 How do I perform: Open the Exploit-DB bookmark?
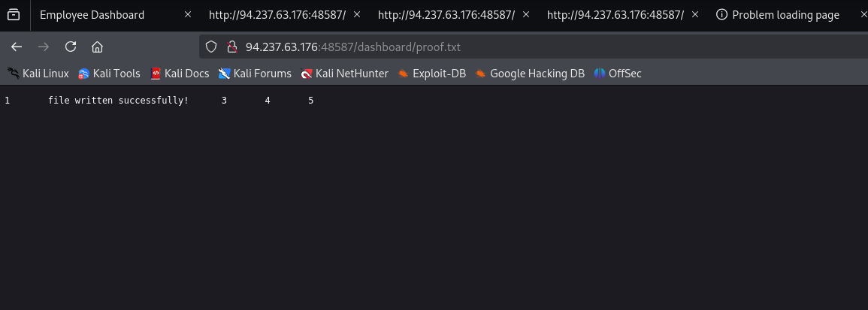click(432, 74)
